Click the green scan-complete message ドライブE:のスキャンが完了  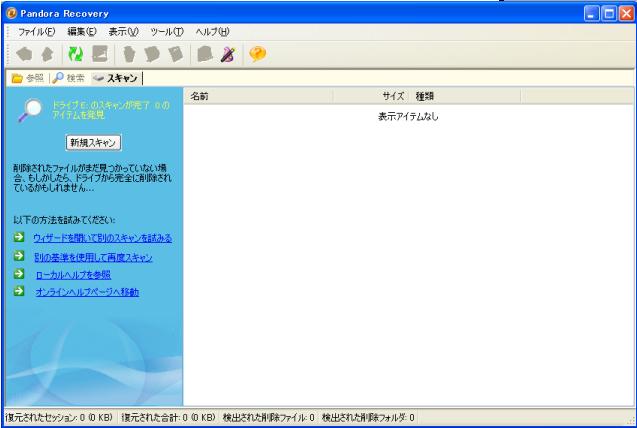coord(110,110)
